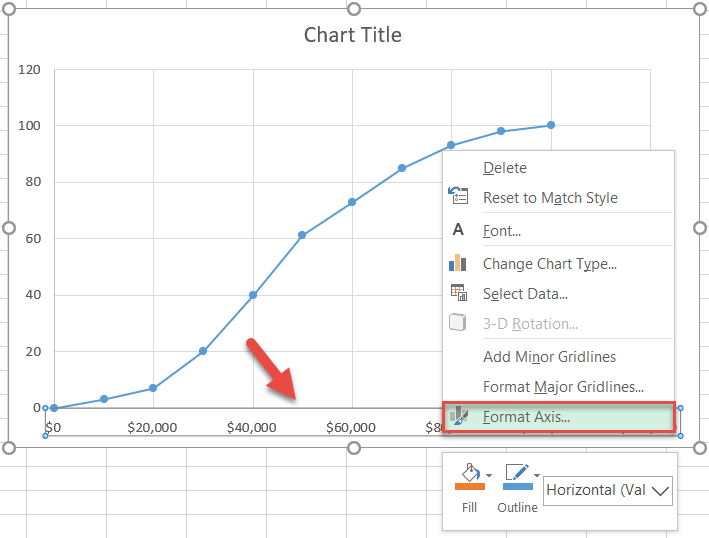
Task: Click the Font letter A icon
Action: pyautogui.click(x=458, y=230)
